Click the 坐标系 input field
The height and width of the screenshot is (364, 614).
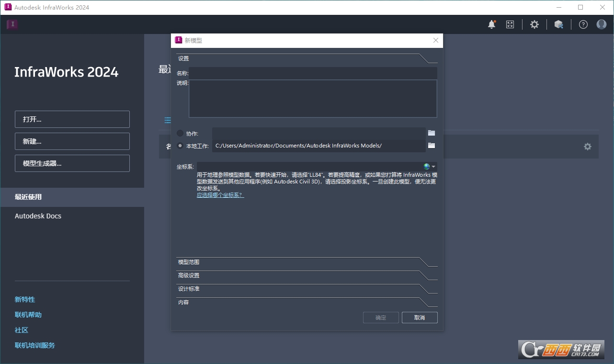click(x=309, y=166)
